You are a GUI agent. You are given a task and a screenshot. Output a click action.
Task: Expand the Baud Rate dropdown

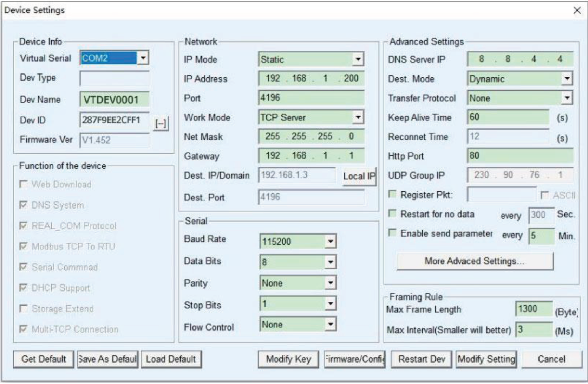[331, 242]
